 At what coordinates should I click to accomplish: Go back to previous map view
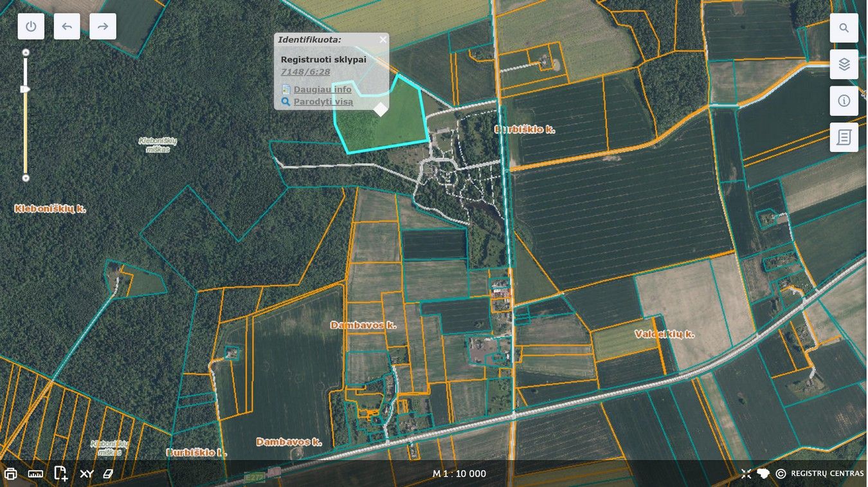pyautogui.click(x=67, y=26)
